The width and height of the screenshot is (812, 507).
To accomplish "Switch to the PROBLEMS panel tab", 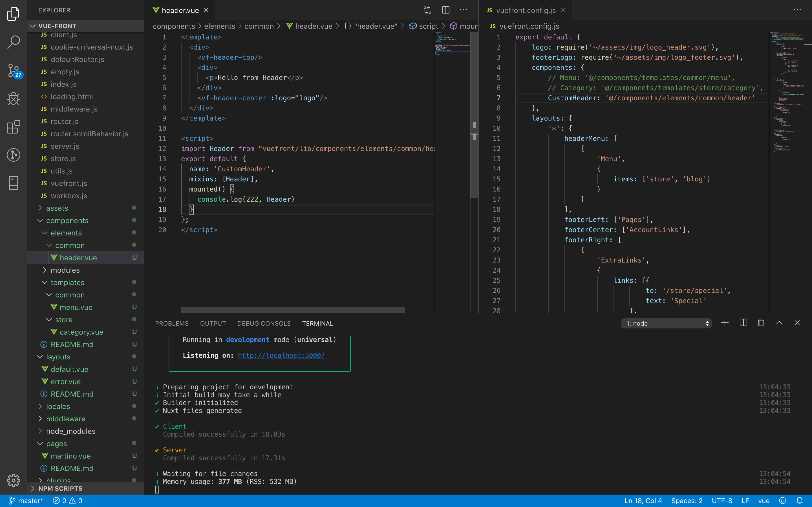I will pyautogui.click(x=172, y=323).
